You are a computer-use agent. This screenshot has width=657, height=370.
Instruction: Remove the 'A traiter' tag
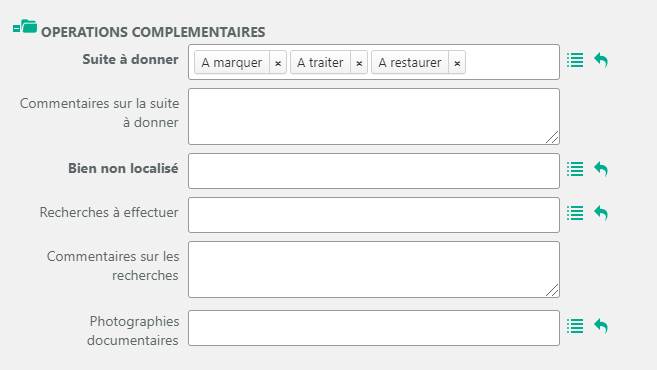359,63
